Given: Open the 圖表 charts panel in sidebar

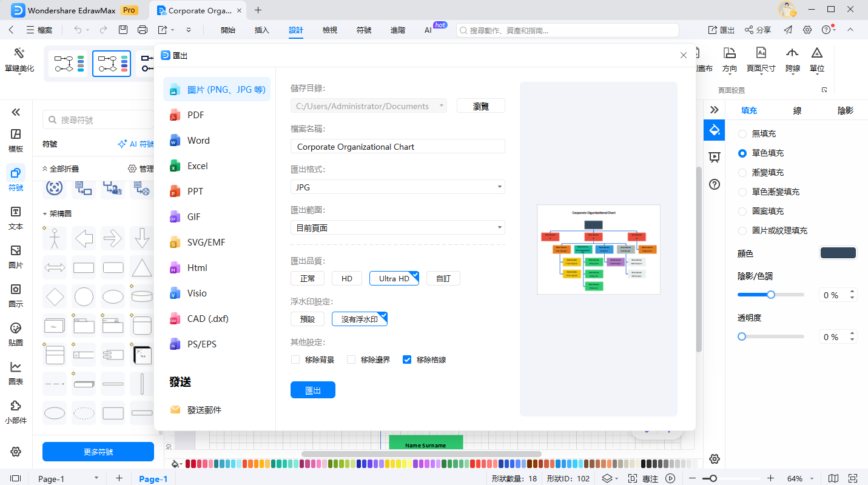Looking at the screenshot, I should coord(16,372).
